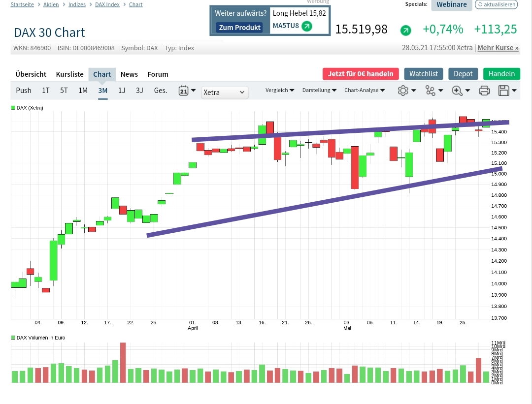Click the aktualisieren refresh icon
This screenshot has width=532, height=404.
[x=497, y=4]
